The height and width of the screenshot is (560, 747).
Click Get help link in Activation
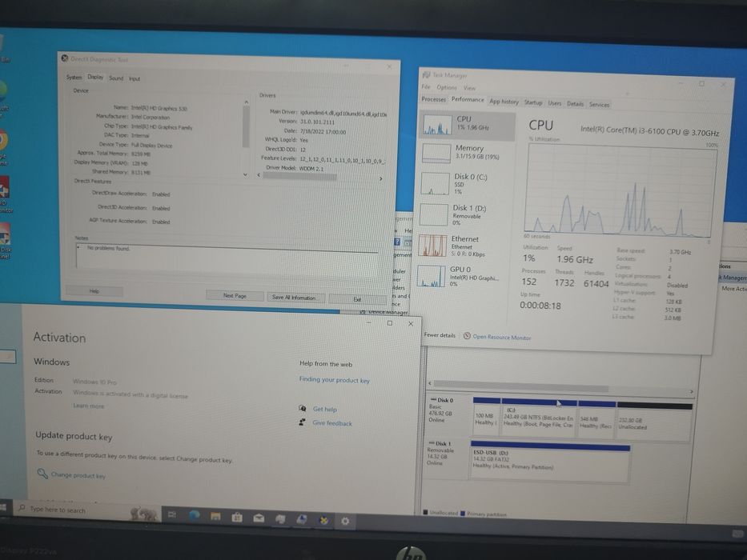(324, 409)
